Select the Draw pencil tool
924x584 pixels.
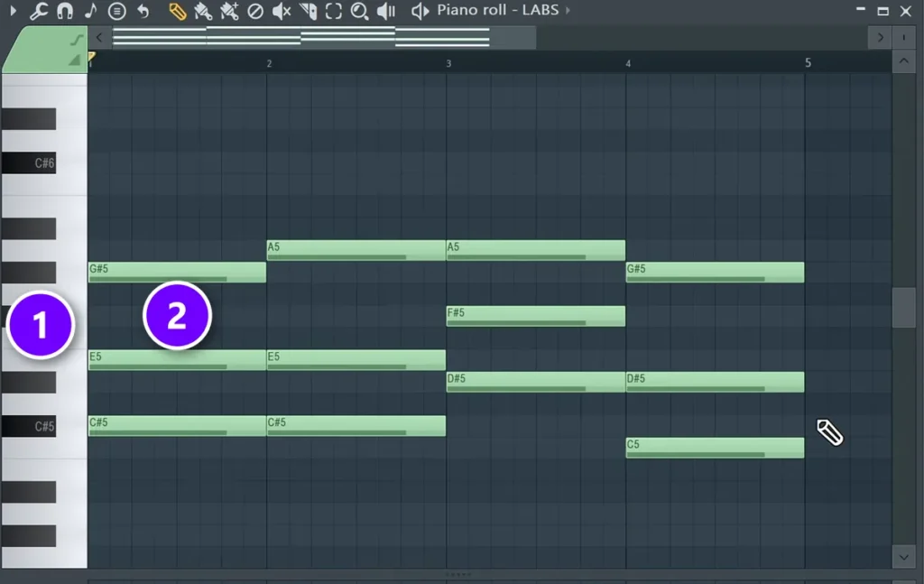click(x=177, y=11)
